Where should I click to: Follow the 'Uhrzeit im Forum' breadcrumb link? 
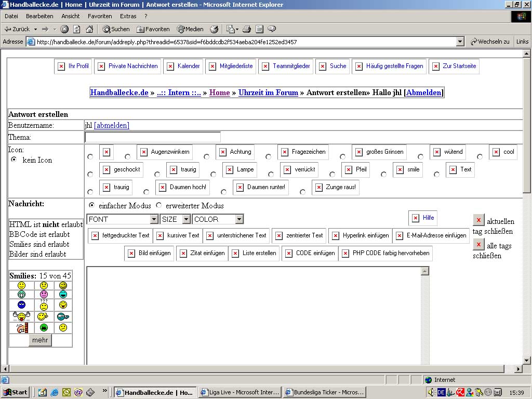(x=268, y=92)
